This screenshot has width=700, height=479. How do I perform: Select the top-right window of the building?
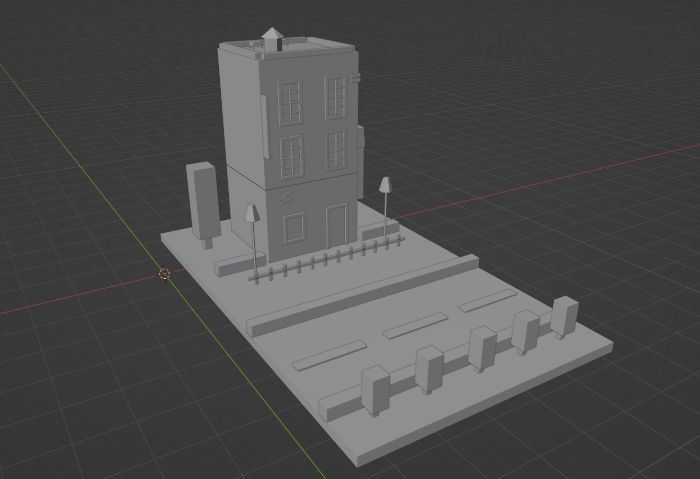(x=336, y=97)
